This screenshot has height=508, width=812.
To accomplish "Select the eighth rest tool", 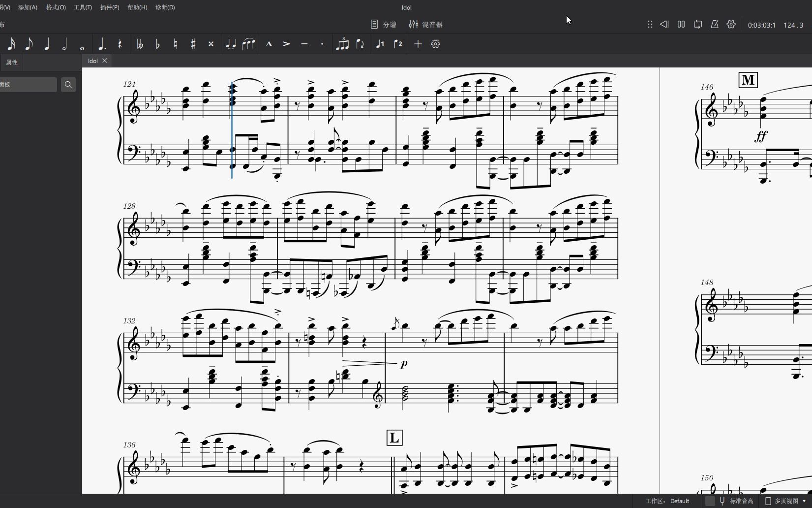I will click(120, 44).
